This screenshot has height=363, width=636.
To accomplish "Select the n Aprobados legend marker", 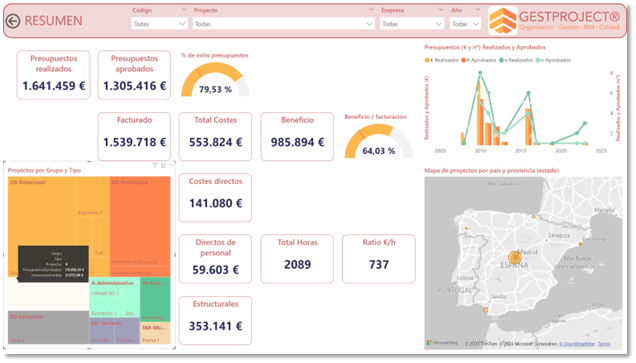I will (538, 60).
